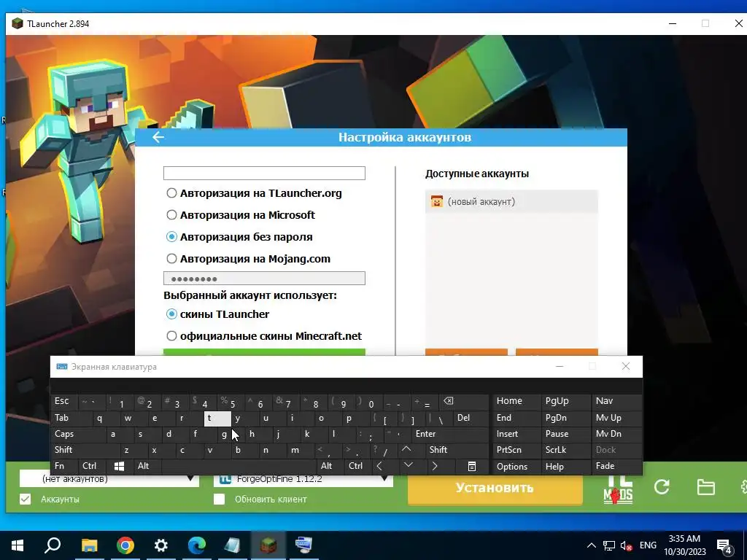Image resolution: width=747 pixels, height=560 pixels.
Task: Open the TL Mods icon
Action: click(618, 489)
